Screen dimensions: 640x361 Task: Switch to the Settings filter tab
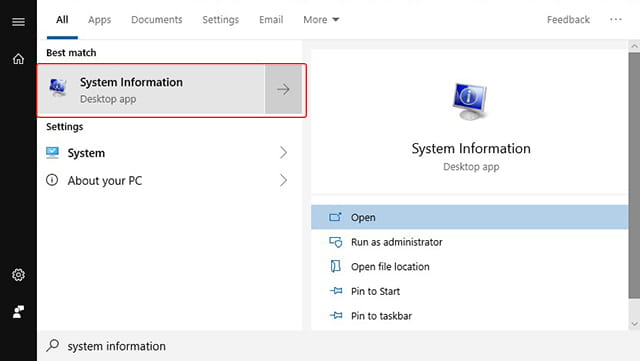[x=220, y=20]
